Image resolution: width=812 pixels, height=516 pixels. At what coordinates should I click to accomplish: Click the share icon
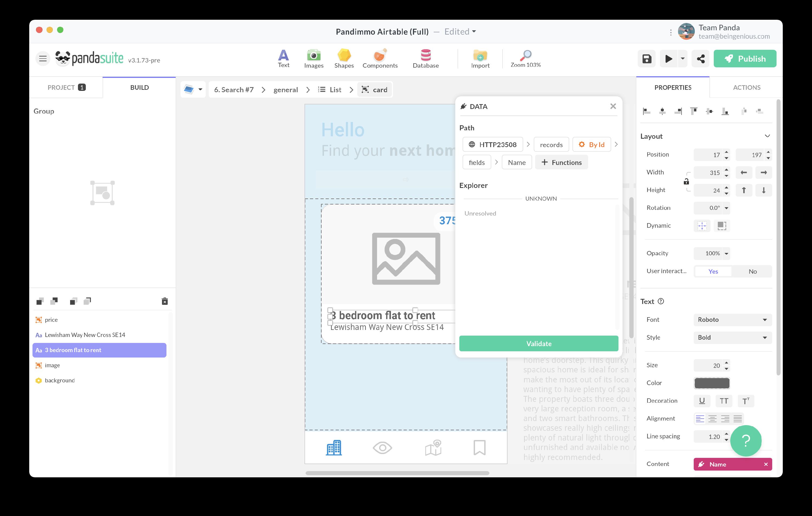tap(700, 59)
